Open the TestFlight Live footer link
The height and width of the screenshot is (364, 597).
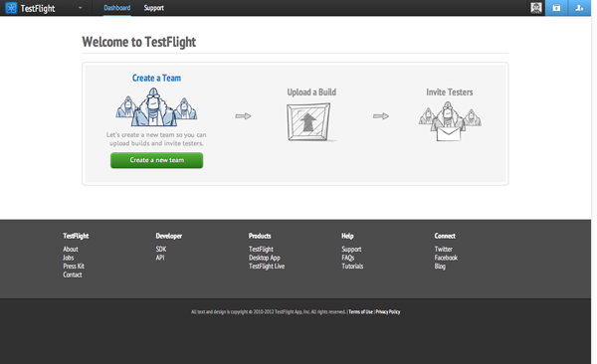[267, 267]
